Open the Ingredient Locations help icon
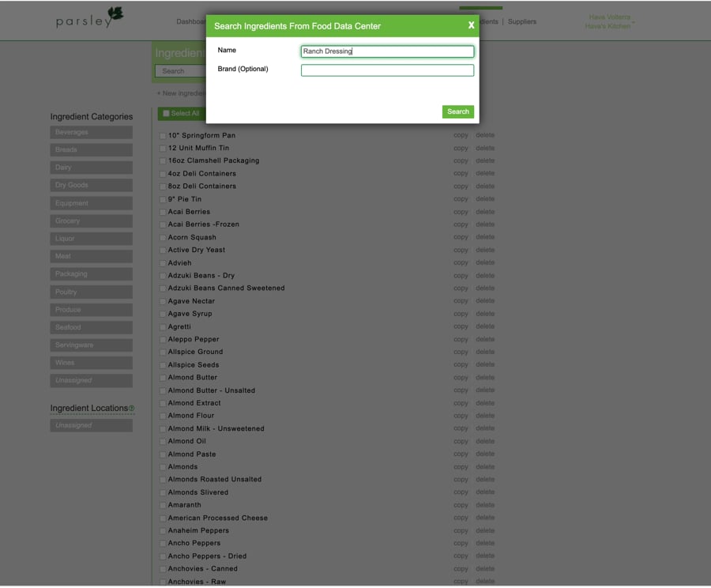 pos(131,408)
